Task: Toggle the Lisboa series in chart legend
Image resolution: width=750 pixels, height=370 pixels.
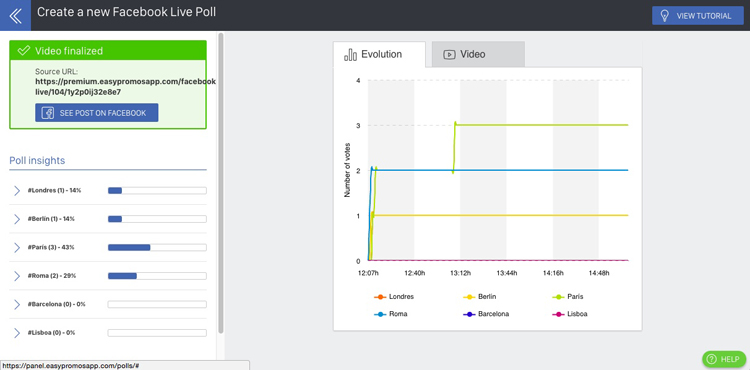Action: 570,314
